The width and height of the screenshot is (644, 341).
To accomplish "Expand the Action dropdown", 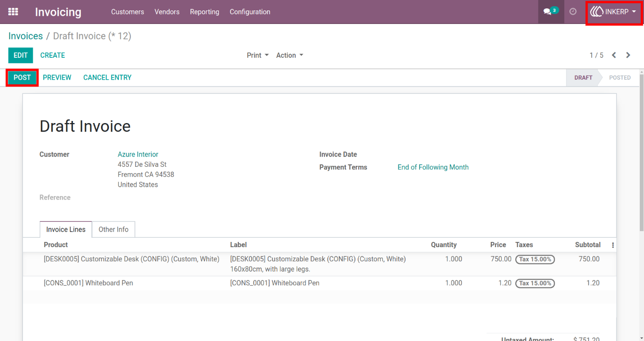I will [289, 55].
